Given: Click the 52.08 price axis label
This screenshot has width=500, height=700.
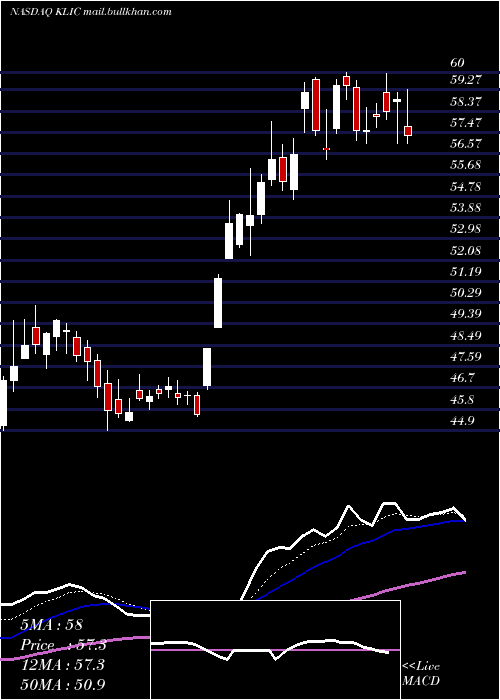Looking at the screenshot, I should [467, 250].
